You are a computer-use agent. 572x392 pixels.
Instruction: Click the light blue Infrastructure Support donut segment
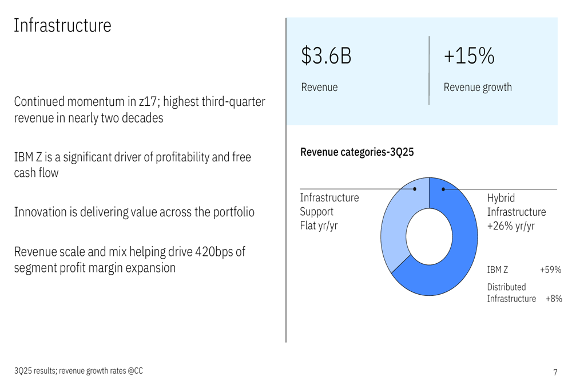pos(395,223)
